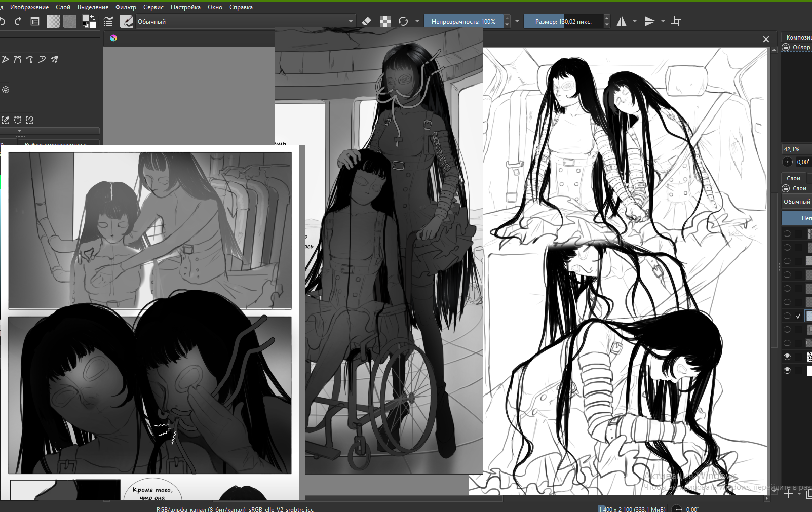Open the fill patterns swatch
Viewport: 812px width, 512px height.
(x=70, y=21)
